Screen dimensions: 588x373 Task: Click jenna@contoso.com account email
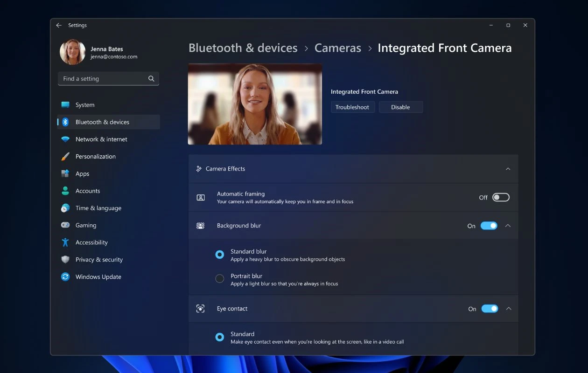point(114,57)
